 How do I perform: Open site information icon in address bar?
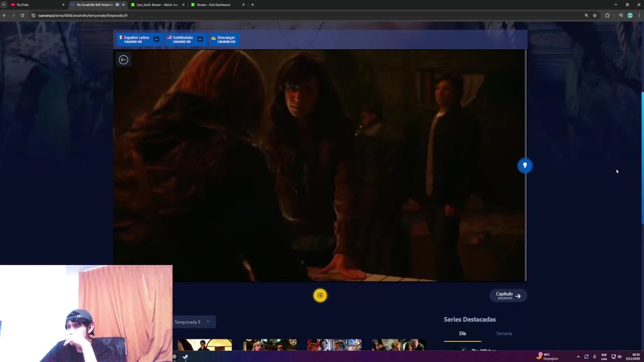(x=33, y=16)
